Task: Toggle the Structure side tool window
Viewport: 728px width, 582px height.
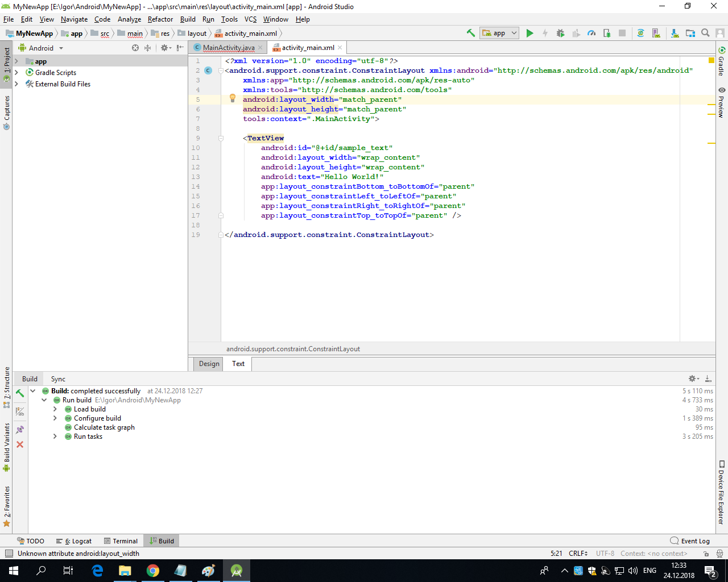Action: click(7, 387)
